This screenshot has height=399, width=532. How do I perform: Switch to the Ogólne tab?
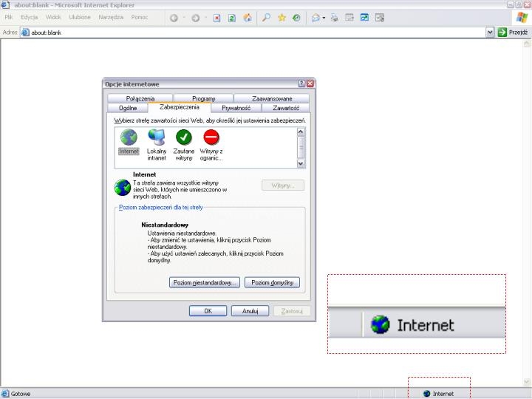click(128, 108)
